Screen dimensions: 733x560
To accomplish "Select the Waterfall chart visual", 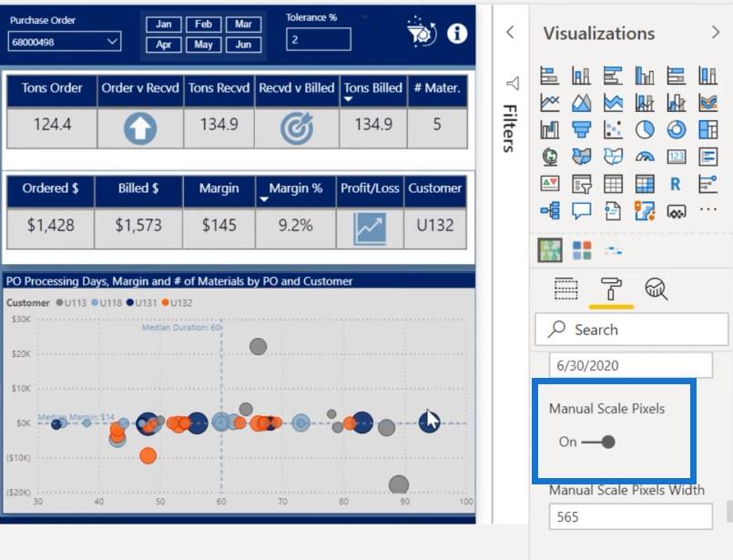I will (550, 129).
